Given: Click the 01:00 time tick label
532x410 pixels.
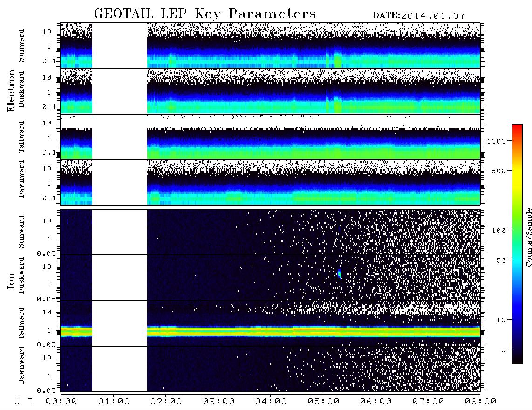Looking at the screenshot, I should click(114, 402).
